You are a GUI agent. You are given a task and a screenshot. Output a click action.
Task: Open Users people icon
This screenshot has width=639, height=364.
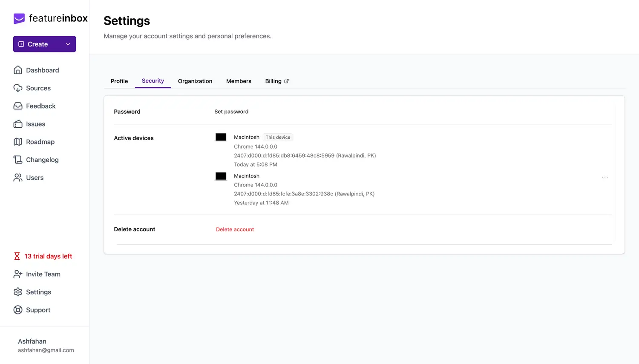pos(18,178)
